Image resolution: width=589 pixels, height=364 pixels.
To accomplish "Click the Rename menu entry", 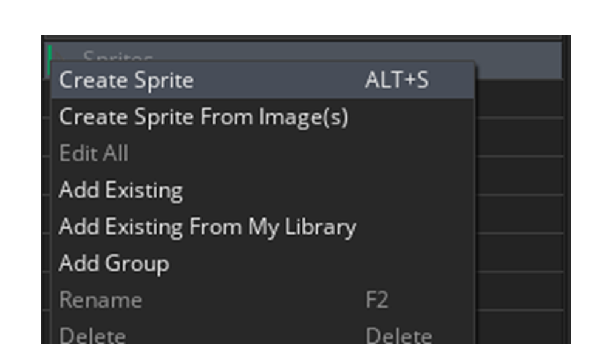I will tap(101, 300).
